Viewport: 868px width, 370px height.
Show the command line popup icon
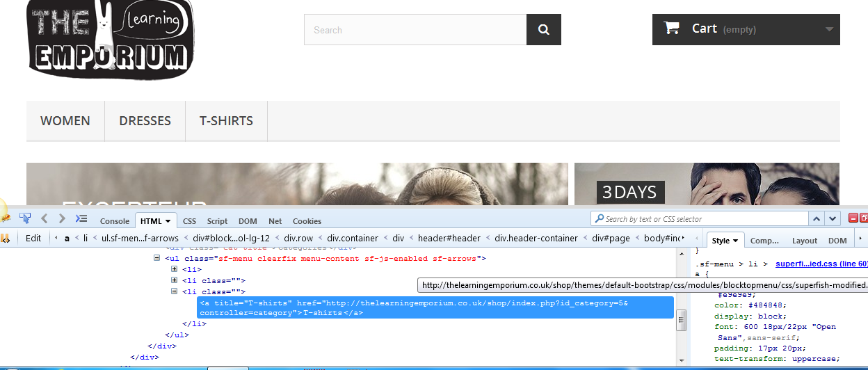coord(81,218)
